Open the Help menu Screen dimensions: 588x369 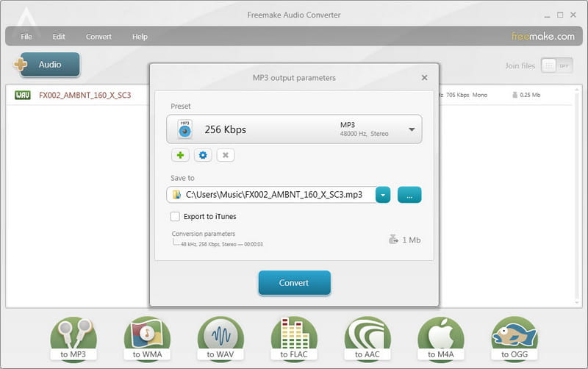click(x=140, y=36)
